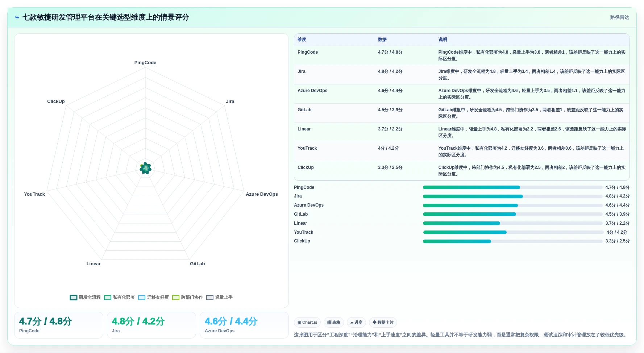Click the GitLab axis label on radar
Viewport: 644px width, 353px height.
(198, 264)
